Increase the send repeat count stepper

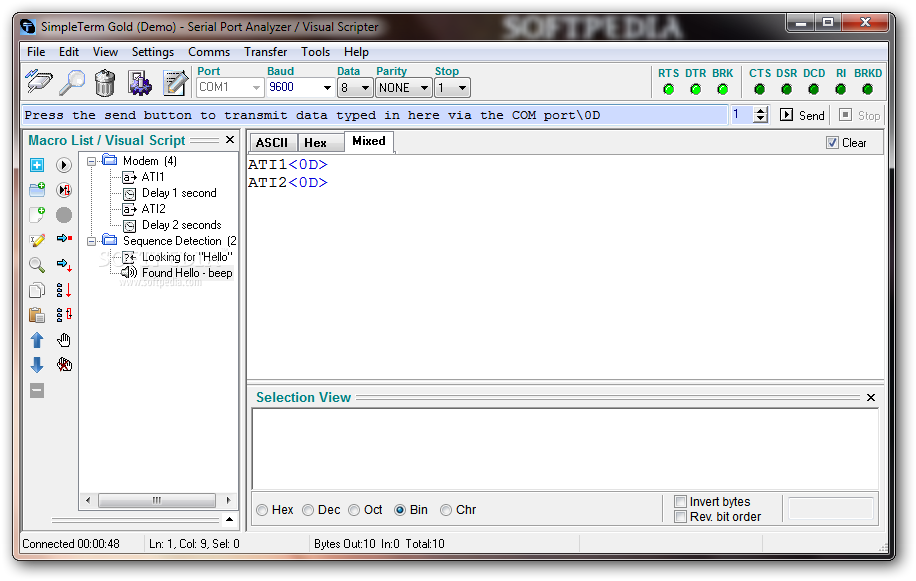(760, 110)
